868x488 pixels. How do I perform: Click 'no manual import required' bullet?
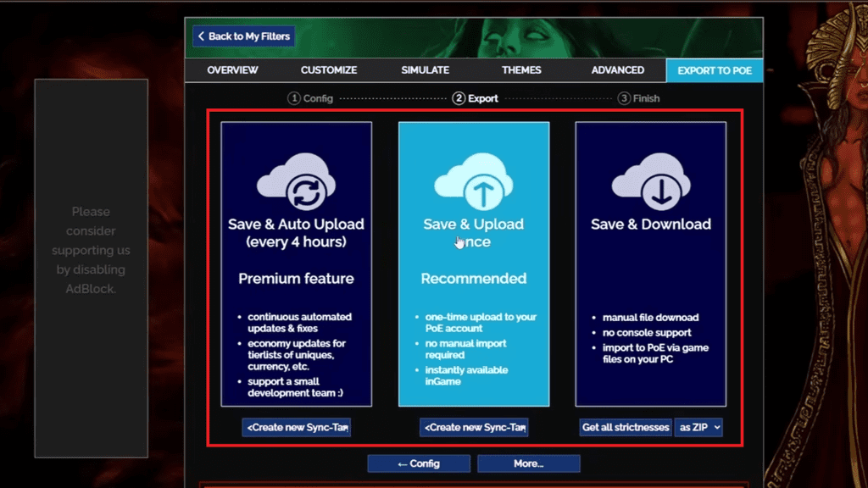point(465,349)
